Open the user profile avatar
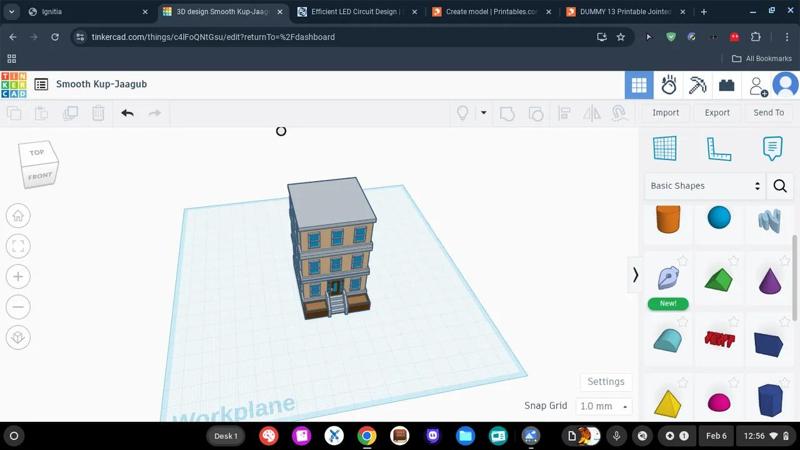 [x=786, y=84]
